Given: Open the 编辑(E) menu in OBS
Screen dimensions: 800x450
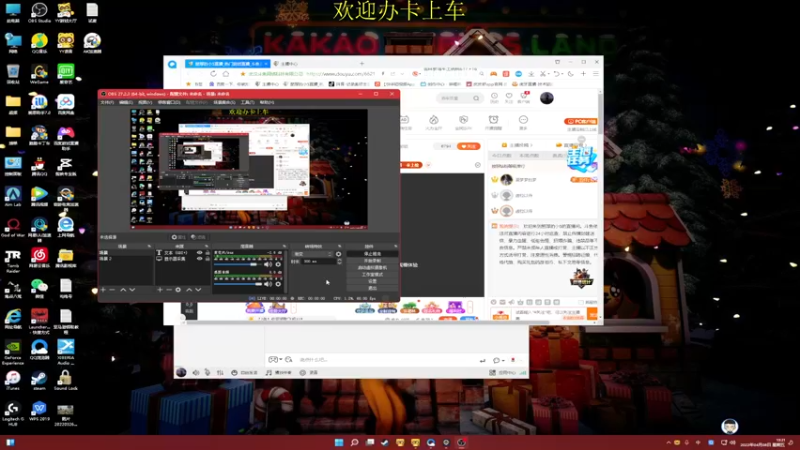Looking at the screenshot, I should click(x=126, y=103).
